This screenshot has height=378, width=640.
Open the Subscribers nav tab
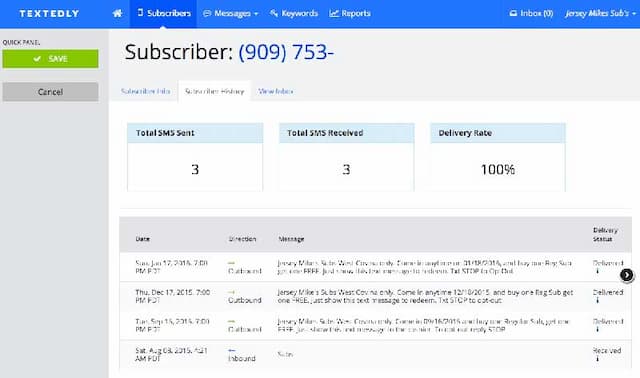pyautogui.click(x=163, y=13)
